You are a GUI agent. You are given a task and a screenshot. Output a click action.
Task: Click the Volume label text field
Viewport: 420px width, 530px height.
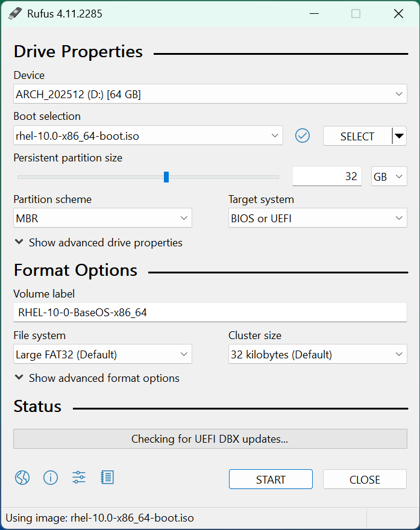(x=210, y=313)
